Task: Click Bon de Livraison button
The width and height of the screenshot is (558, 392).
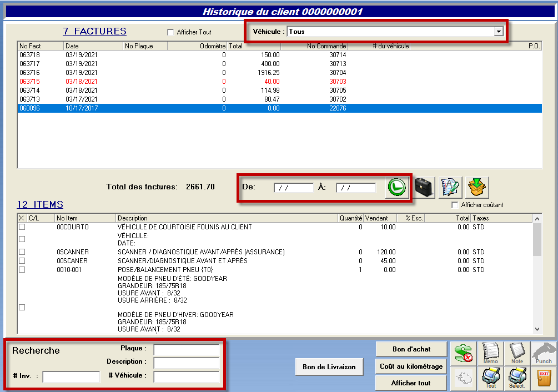Action: pyautogui.click(x=329, y=367)
